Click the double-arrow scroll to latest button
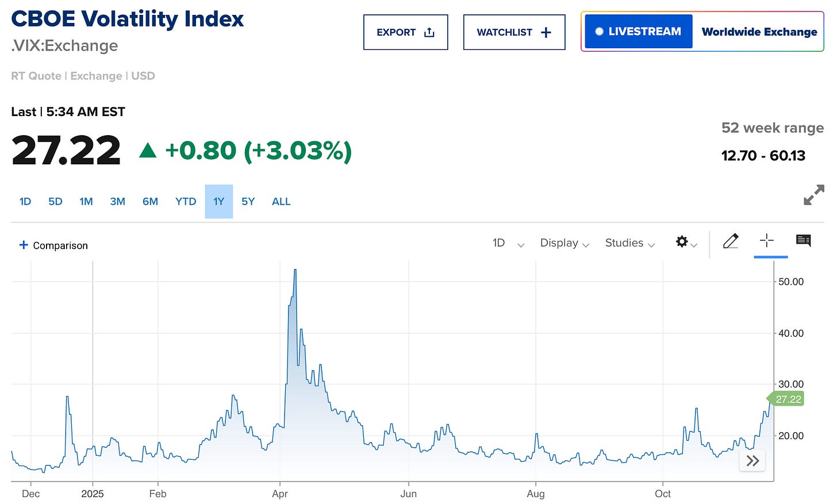This screenshot has height=504, width=837. [752, 460]
